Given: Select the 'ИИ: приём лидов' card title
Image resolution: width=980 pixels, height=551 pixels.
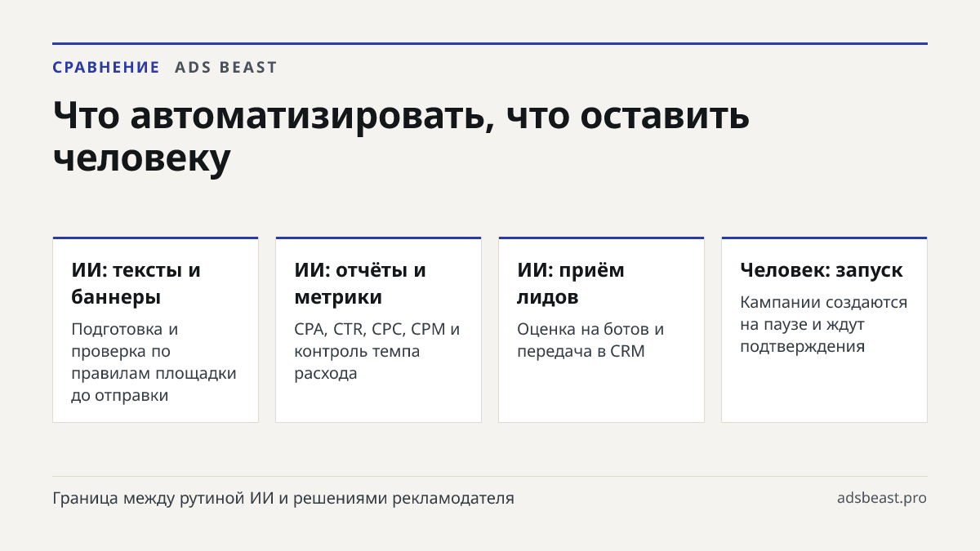Looking at the screenshot, I should tap(571, 283).
